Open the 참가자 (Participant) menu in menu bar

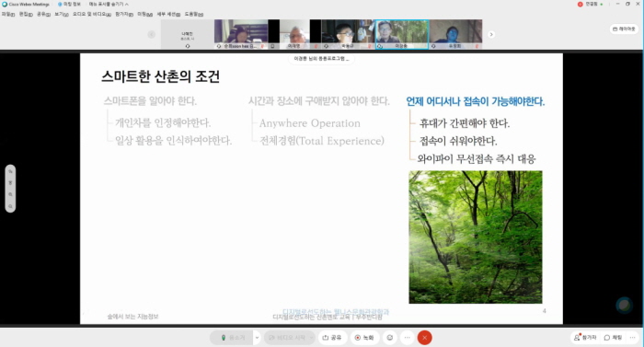[x=124, y=14]
